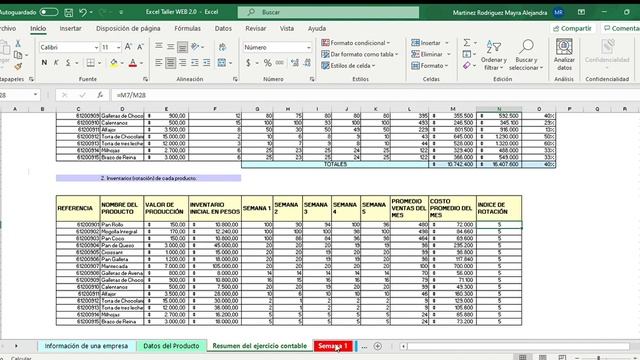Open Formato condicional menu
This screenshot has height=360, width=640.
click(x=356, y=42)
